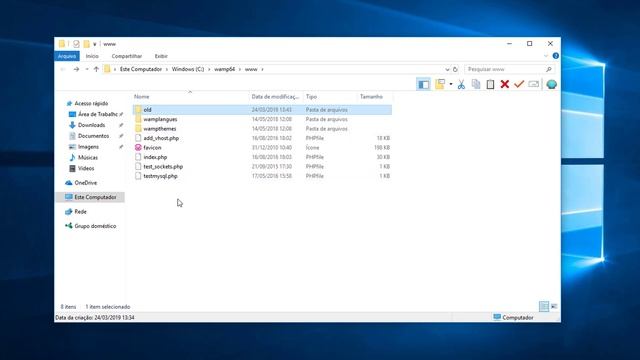Toggle the navigation pane layout button
This screenshot has width=640, height=360.
coord(423,84)
